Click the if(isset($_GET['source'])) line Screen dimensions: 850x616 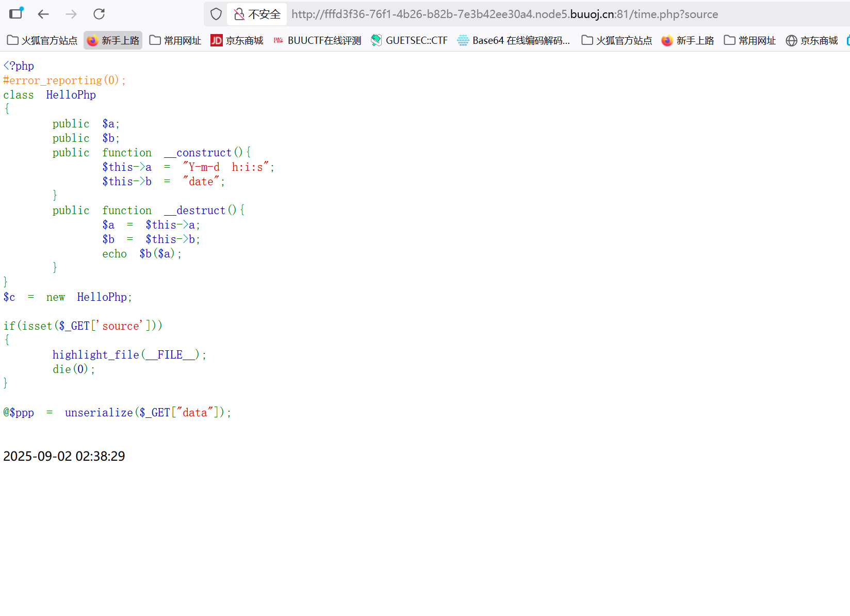[83, 326]
